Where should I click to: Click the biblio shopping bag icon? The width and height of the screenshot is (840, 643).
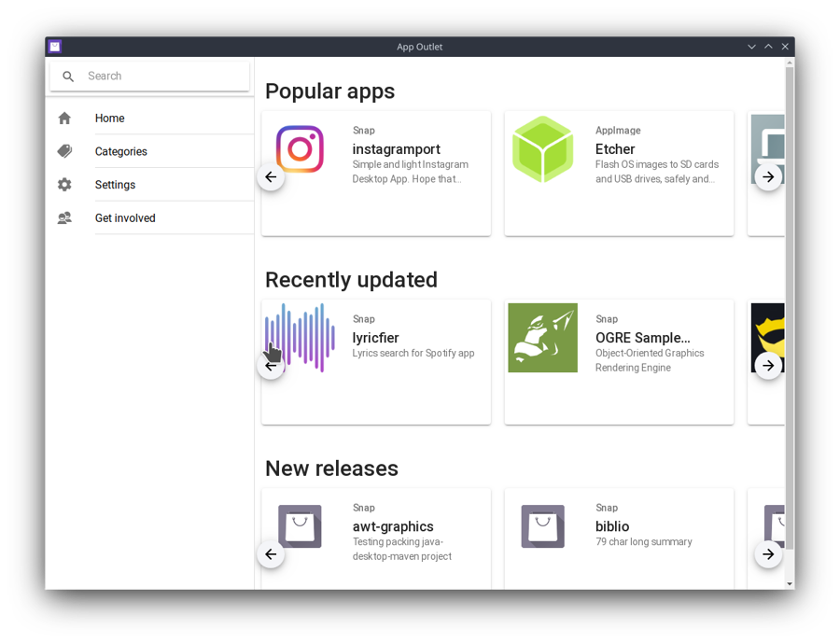point(542,526)
